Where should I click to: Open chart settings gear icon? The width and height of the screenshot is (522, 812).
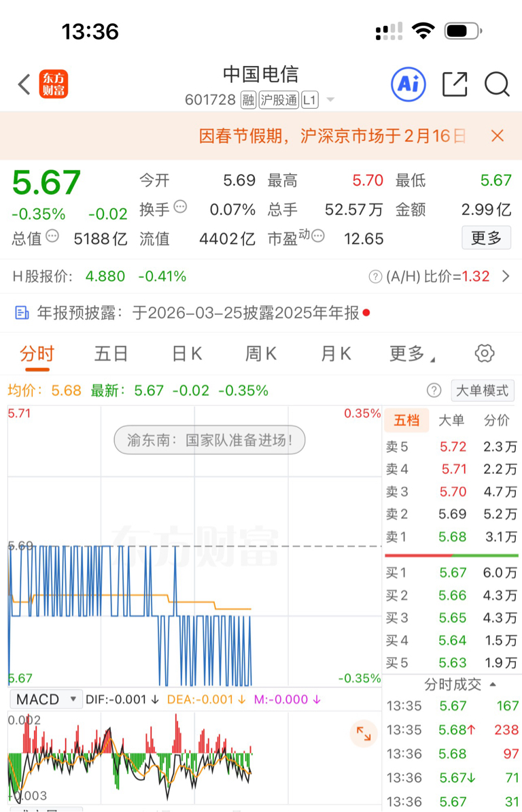pyautogui.click(x=484, y=354)
